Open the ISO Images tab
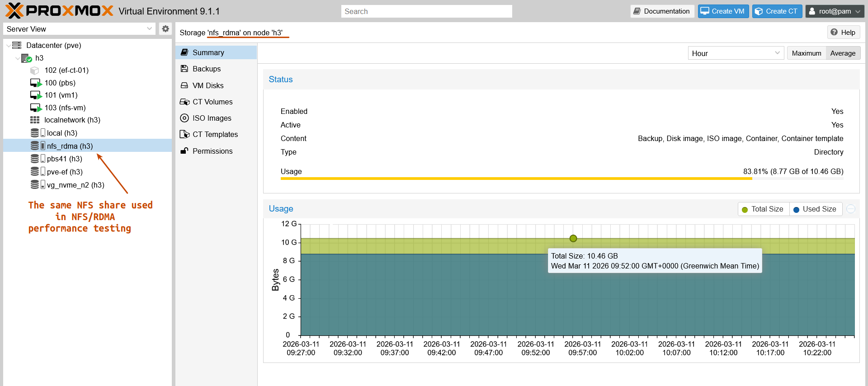This screenshot has width=868, height=386. tap(216, 118)
